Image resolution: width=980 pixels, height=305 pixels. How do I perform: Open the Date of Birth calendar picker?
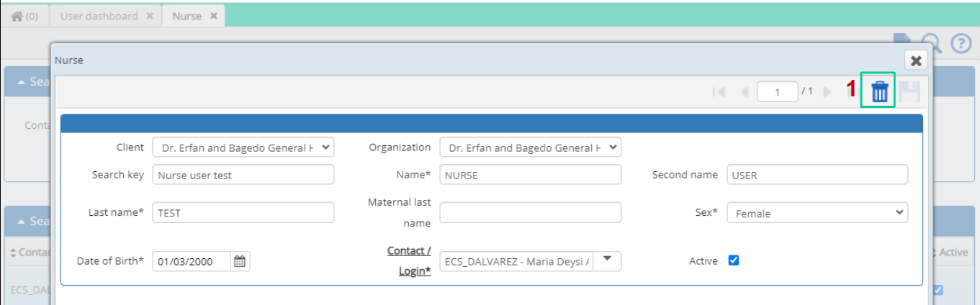(240, 261)
